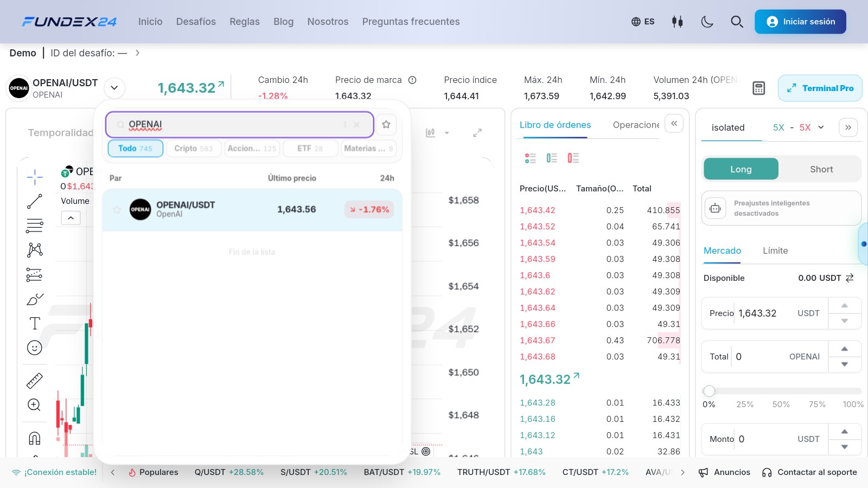
Task: Expand the OPENAI/USDT pair selector chevron
Action: point(114,88)
